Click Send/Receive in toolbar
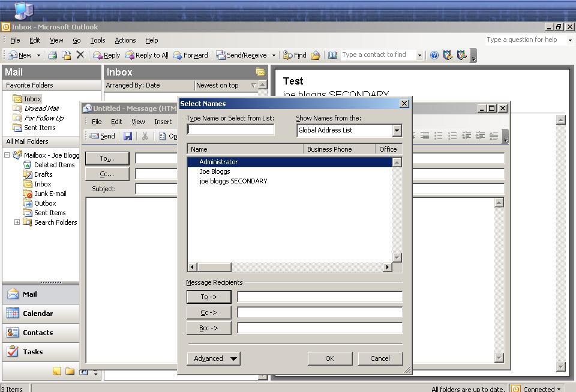Image resolution: width=576 pixels, height=392 pixels. 241,55
